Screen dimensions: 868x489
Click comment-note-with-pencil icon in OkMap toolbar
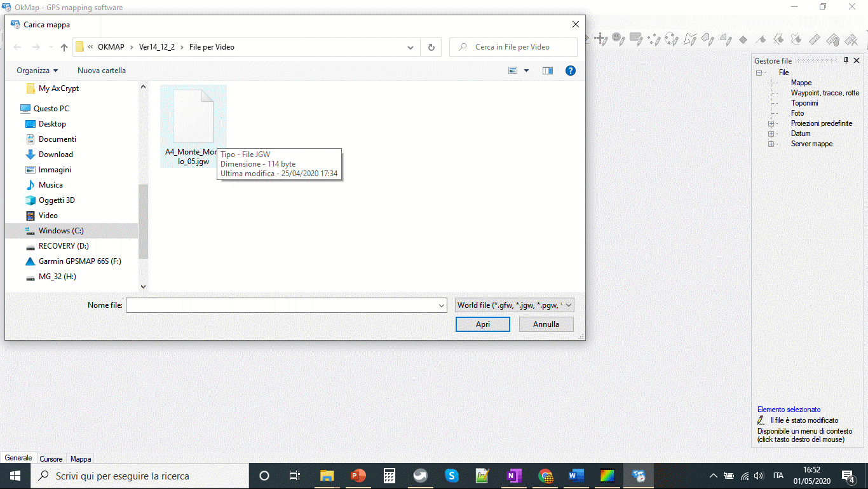point(636,39)
